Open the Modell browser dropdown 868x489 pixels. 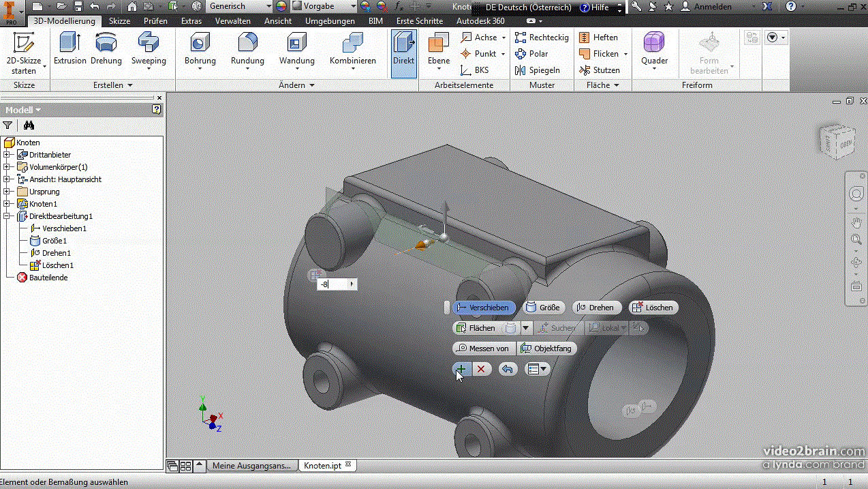23,110
